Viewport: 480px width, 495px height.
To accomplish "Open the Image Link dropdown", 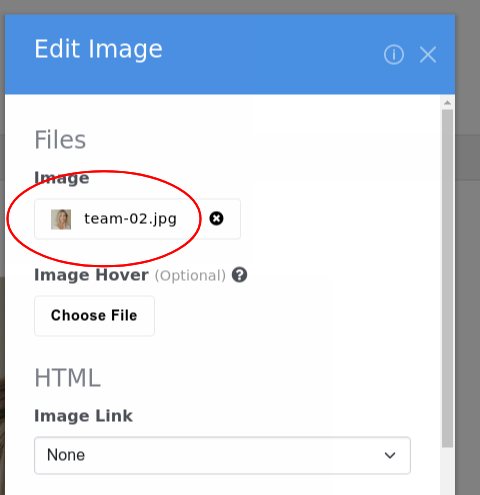I will point(222,455).
